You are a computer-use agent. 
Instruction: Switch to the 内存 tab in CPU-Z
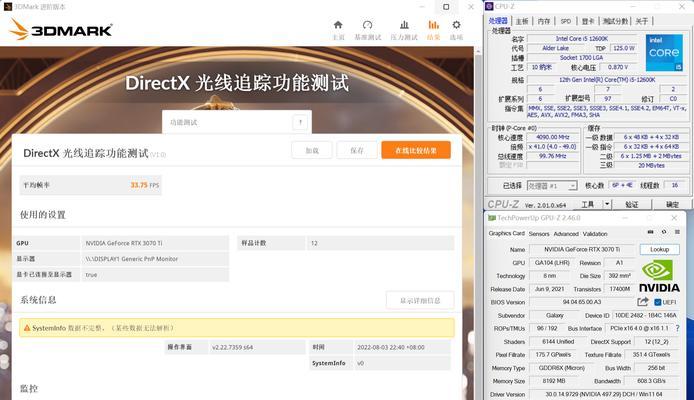544,21
